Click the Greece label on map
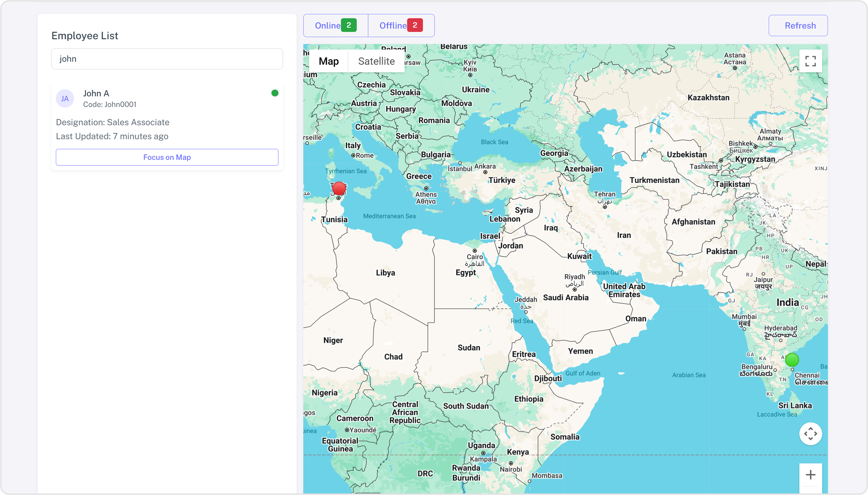 [x=419, y=176]
